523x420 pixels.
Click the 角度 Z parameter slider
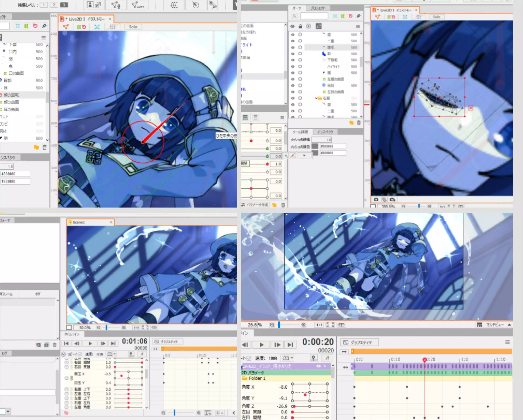coord(310,406)
